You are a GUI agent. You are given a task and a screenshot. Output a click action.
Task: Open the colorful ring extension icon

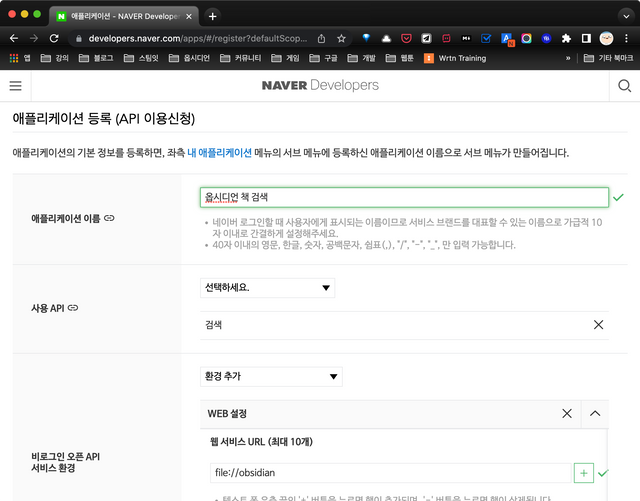pos(526,38)
